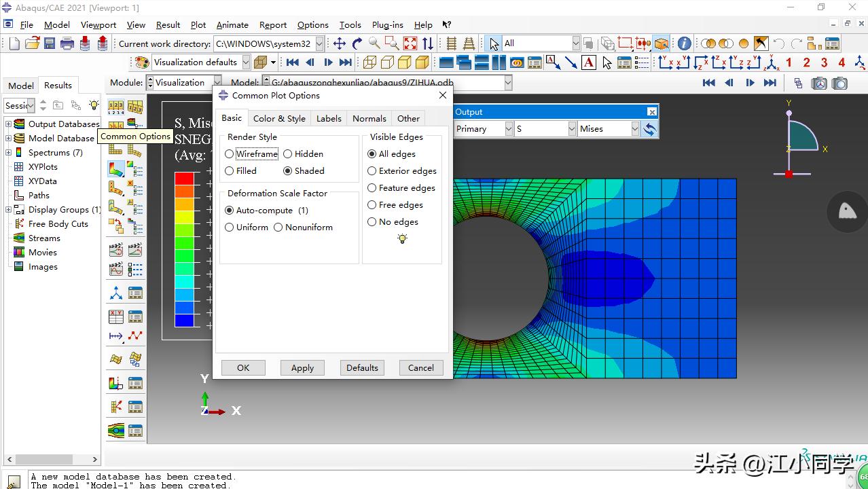The width and height of the screenshot is (868, 489).
Task: Open the Plug-ins menu
Action: click(387, 25)
